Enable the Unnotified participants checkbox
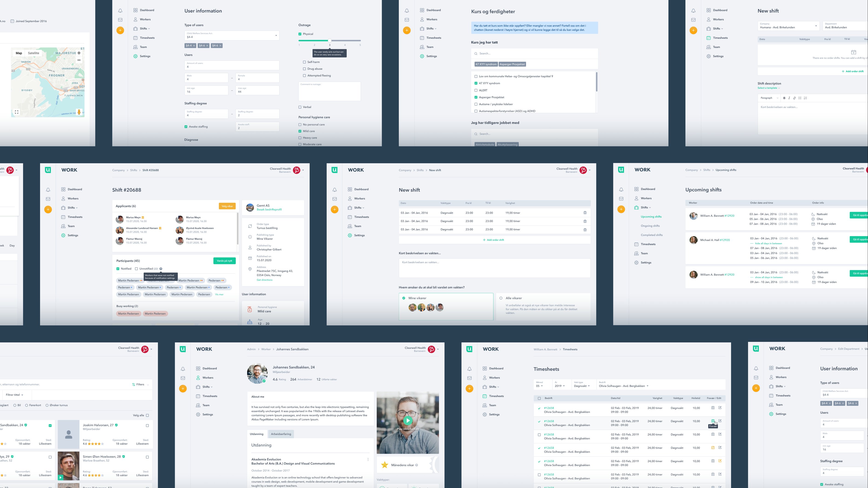 (137, 269)
